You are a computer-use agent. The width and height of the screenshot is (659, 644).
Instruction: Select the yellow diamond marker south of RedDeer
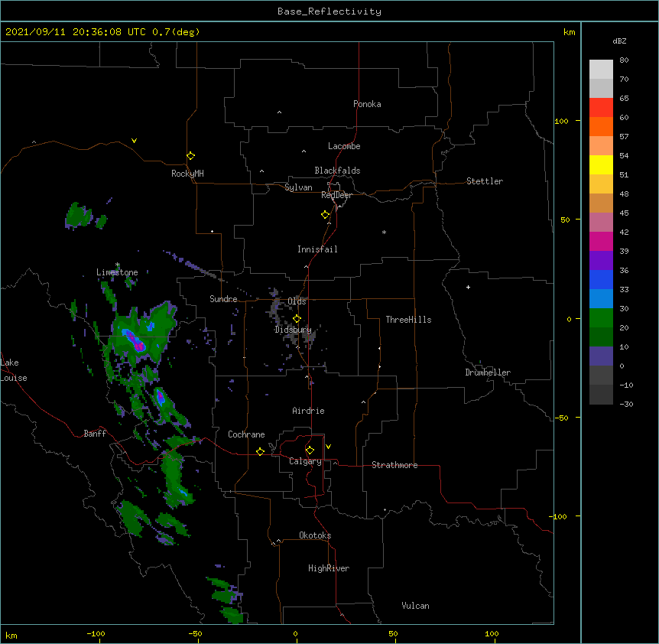pos(325,215)
